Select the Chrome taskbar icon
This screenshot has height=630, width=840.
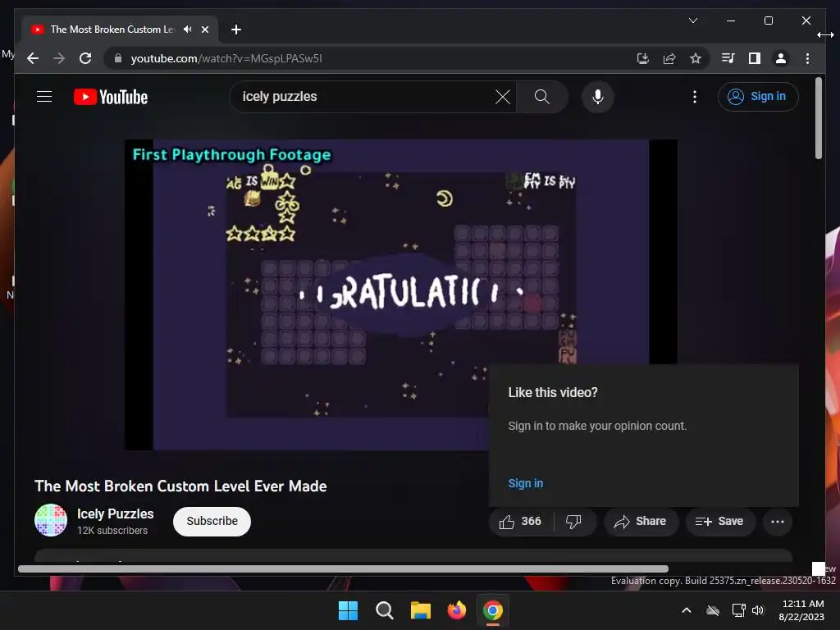coord(493,610)
